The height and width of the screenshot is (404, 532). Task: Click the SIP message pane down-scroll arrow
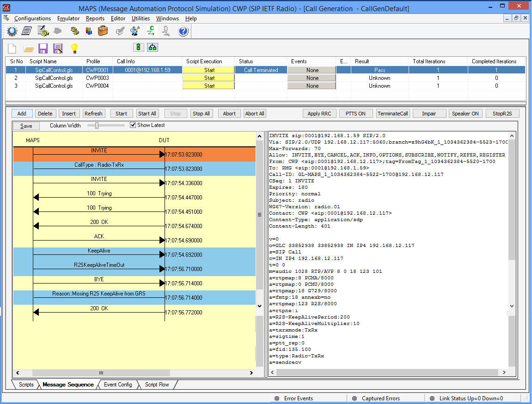[512, 306]
